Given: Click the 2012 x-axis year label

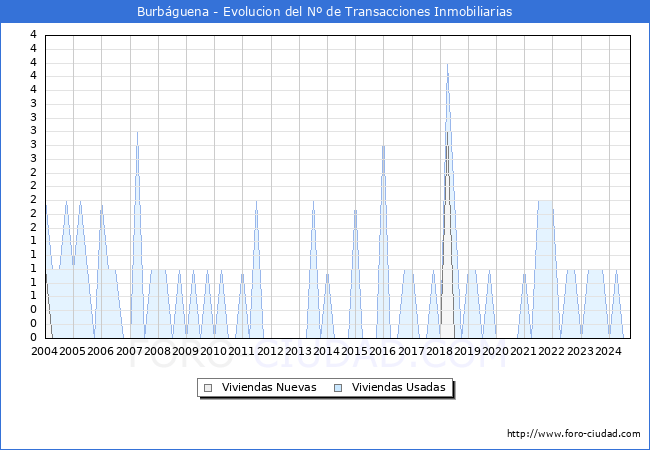Looking at the screenshot, I should point(270,351).
